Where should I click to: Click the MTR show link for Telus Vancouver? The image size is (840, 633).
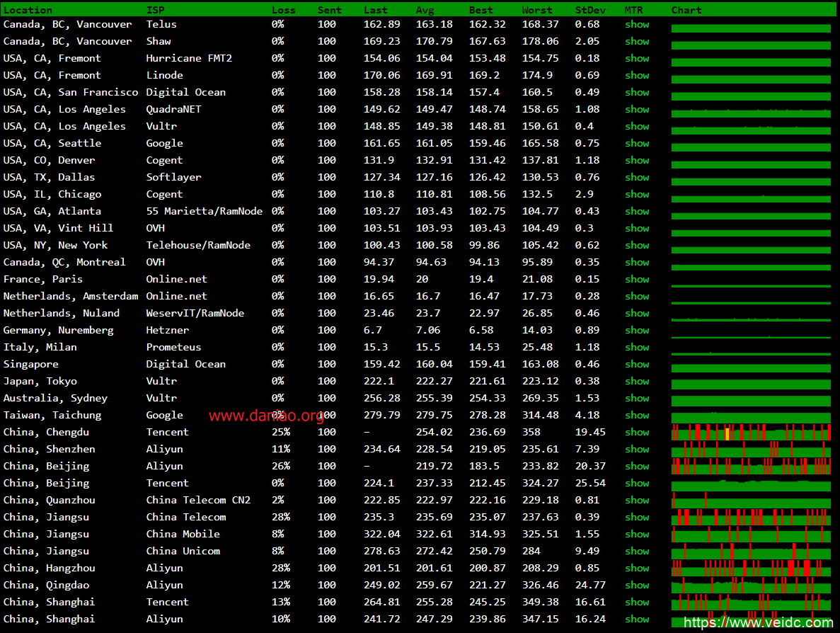(637, 24)
